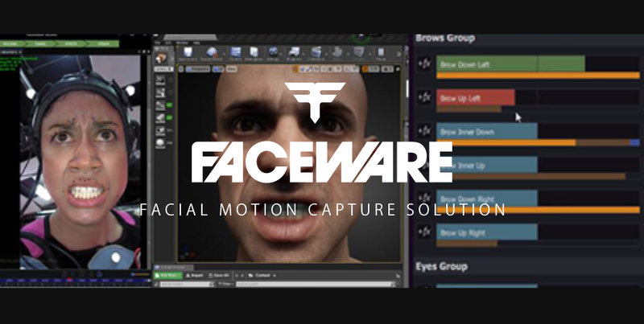
Task: Click the Content folder breadcrumb
Action: [x=262, y=276]
